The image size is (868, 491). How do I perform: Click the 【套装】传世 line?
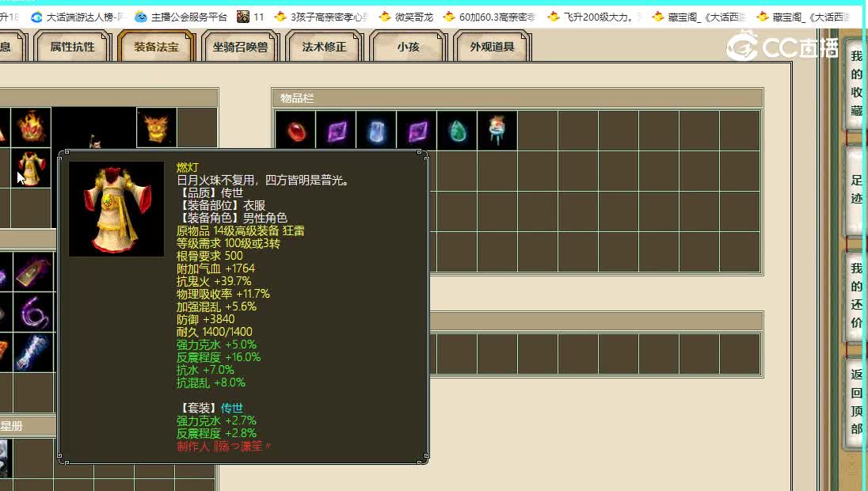[x=211, y=409]
